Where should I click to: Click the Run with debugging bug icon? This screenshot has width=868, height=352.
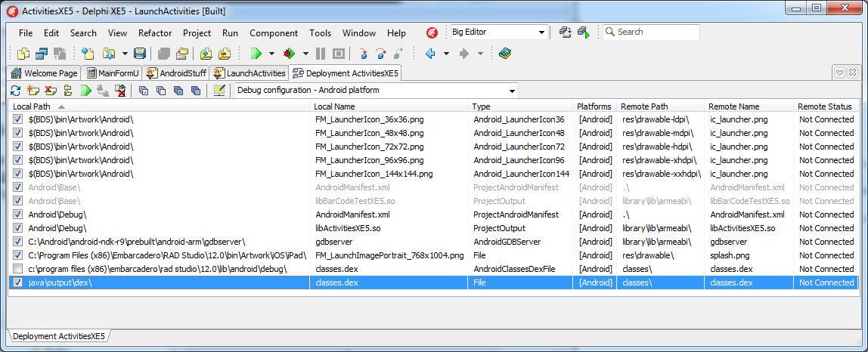(289, 54)
